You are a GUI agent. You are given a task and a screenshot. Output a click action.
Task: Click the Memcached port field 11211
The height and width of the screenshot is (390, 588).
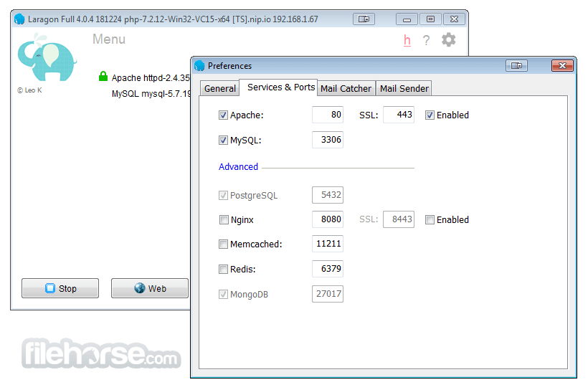(x=328, y=244)
